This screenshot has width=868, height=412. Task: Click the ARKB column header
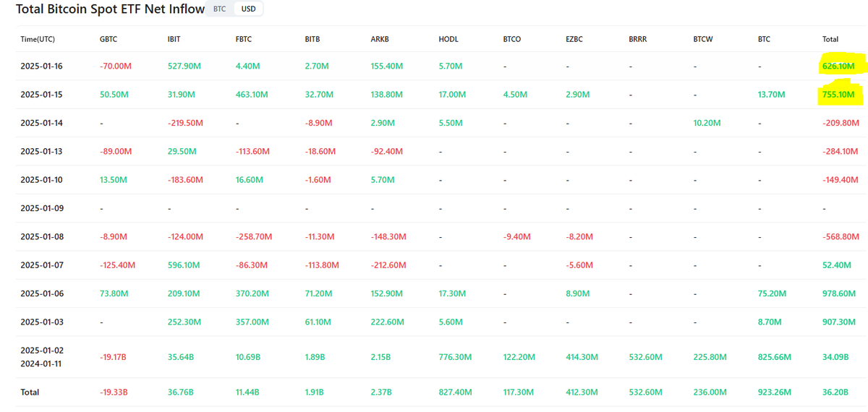point(380,39)
